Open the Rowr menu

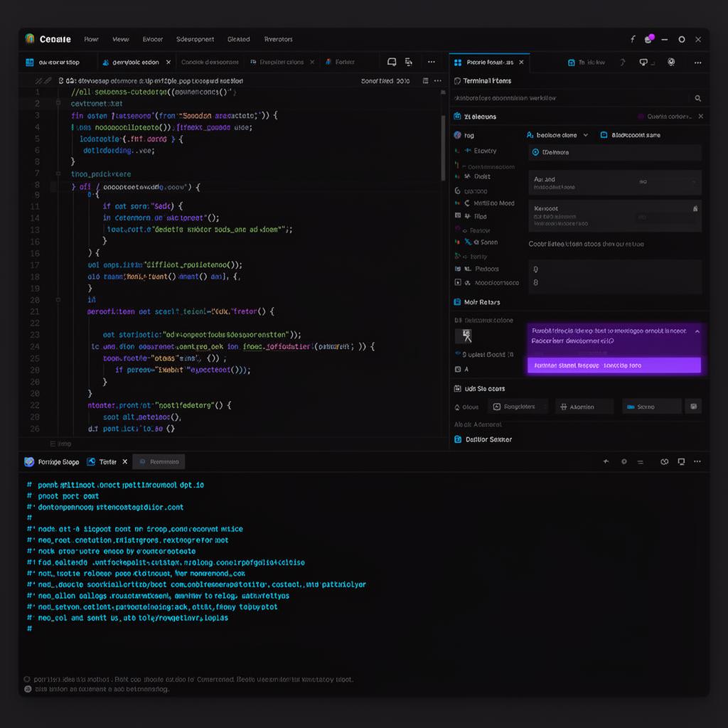[92, 40]
